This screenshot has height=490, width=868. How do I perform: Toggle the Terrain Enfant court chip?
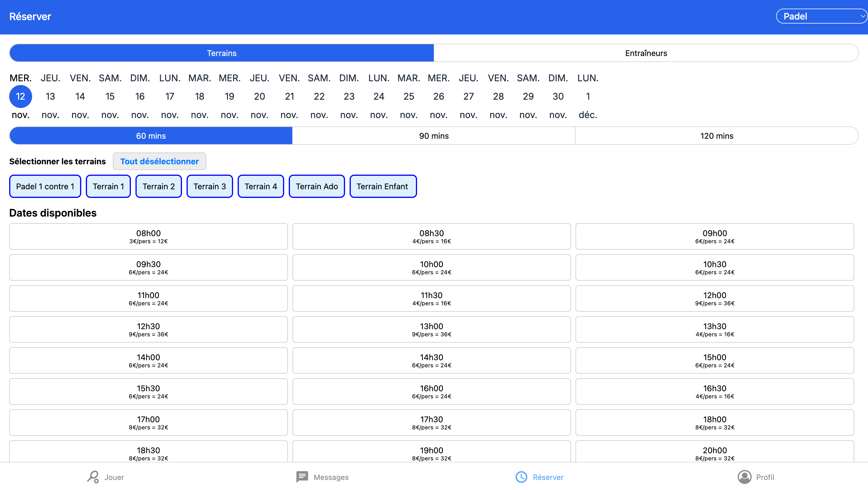click(383, 186)
